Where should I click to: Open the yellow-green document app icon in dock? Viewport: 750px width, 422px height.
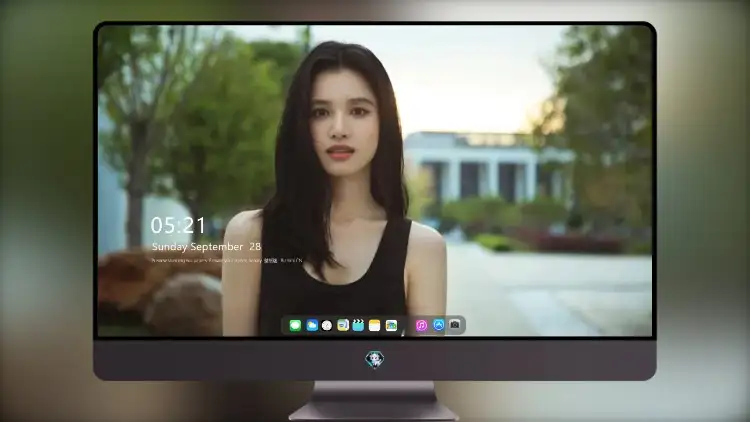[x=343, y=325]
